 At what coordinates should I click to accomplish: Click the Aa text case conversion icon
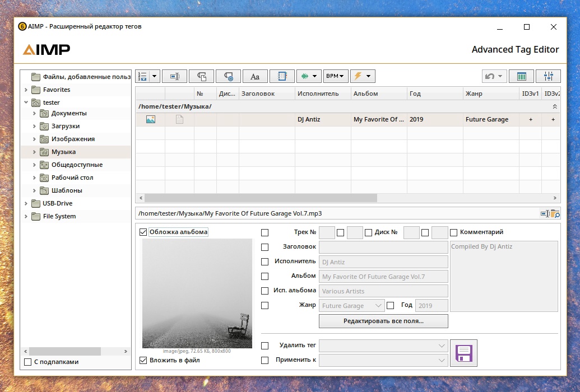[x=254, y=76]
